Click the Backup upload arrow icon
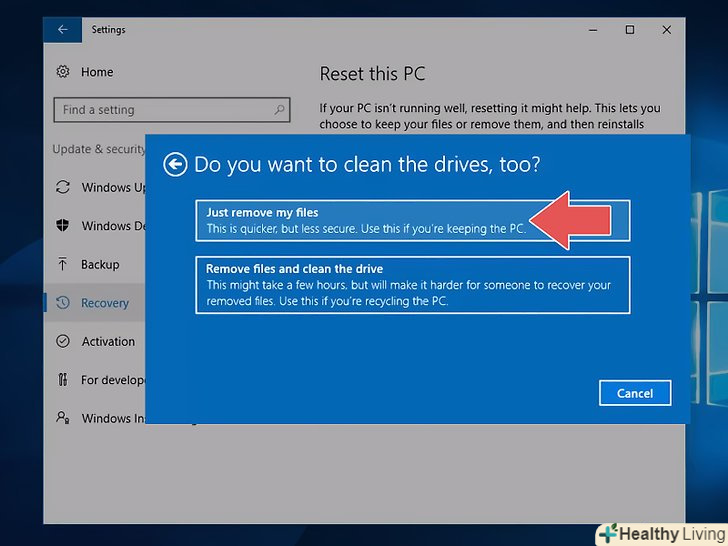Image resolution: width=728 pixels, height=546 pixels. (x=63, y=265)
